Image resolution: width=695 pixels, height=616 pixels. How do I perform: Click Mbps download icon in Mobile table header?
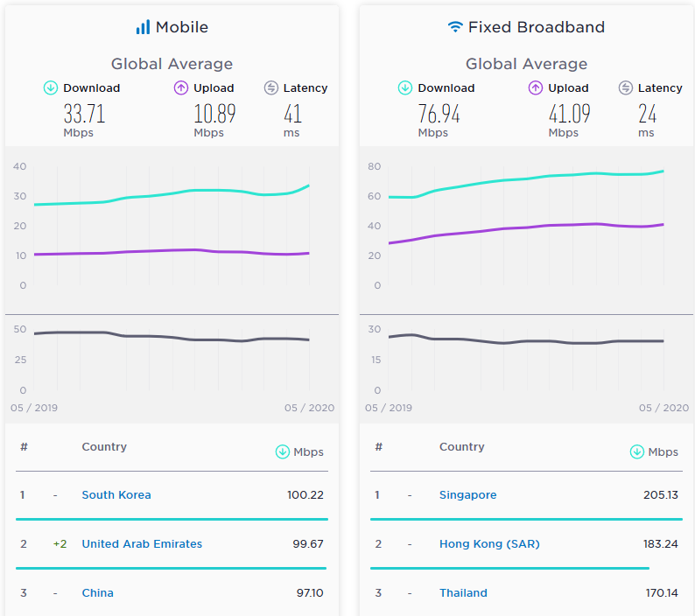click(x=283, y=451)
